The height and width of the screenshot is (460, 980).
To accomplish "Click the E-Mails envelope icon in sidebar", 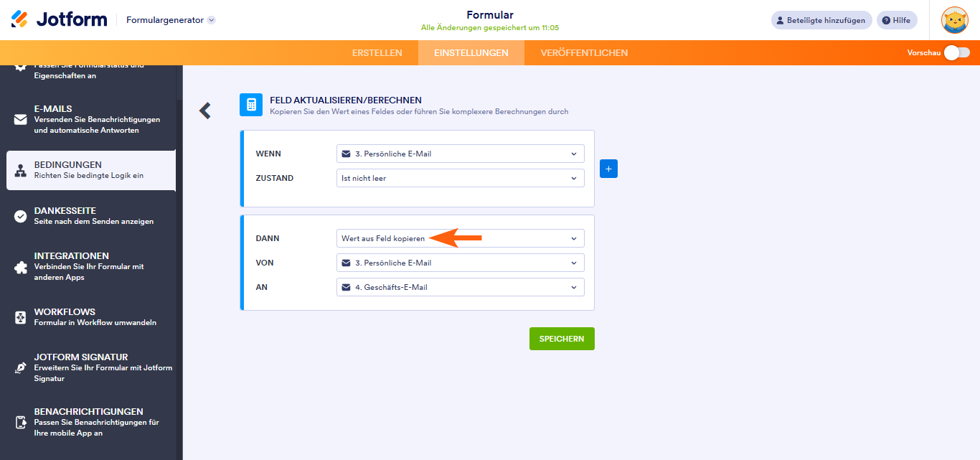I will [x=21, y=120].
